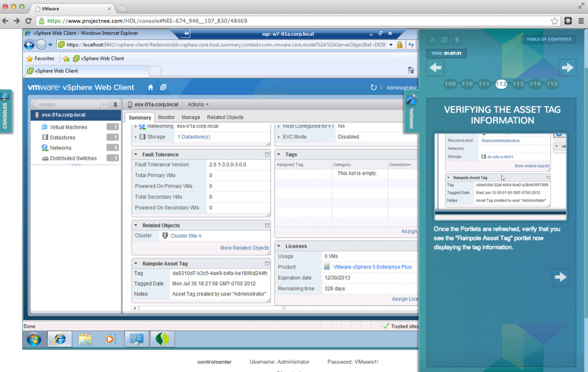Click the Chrome address bar URL
Viewport: 588px width, 372px height.
point(147,21)
